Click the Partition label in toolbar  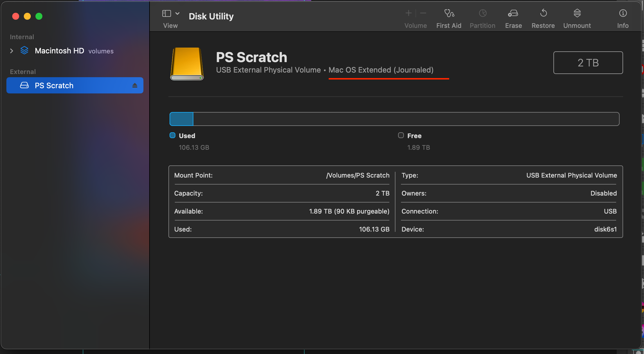pyautogui.click(x=482, y=26)
